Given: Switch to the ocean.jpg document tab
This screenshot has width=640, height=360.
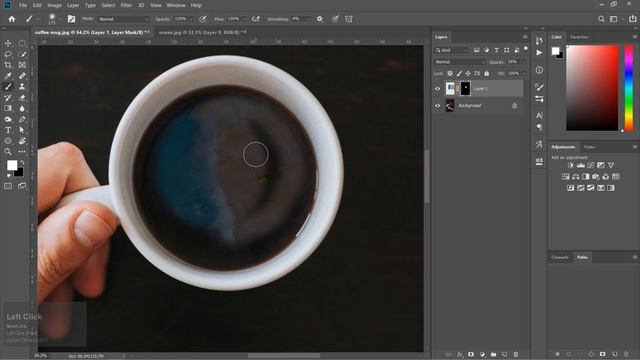Looking at the screenshot, I should coord(202,32).
